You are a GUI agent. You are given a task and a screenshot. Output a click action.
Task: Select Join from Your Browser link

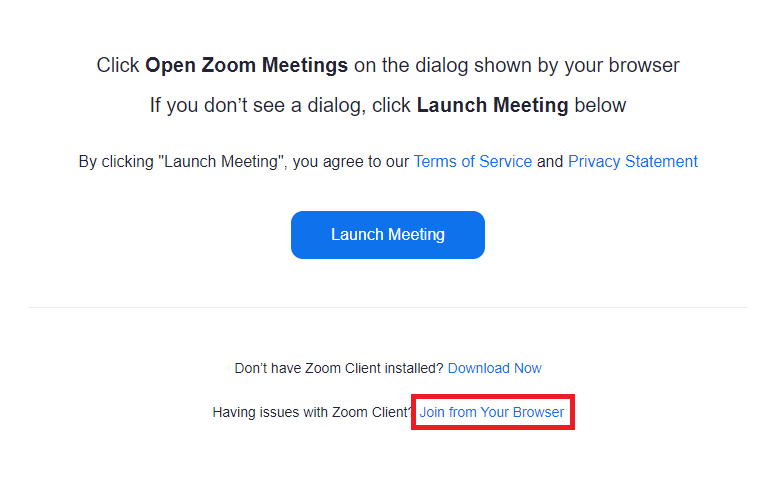click(x=491, y=412)
